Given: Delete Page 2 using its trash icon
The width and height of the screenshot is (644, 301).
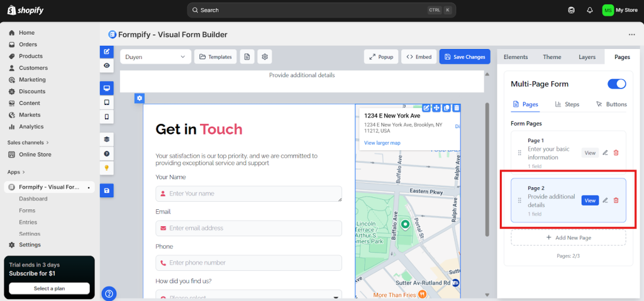Looking at the screenshot, I should click(616, 200).
